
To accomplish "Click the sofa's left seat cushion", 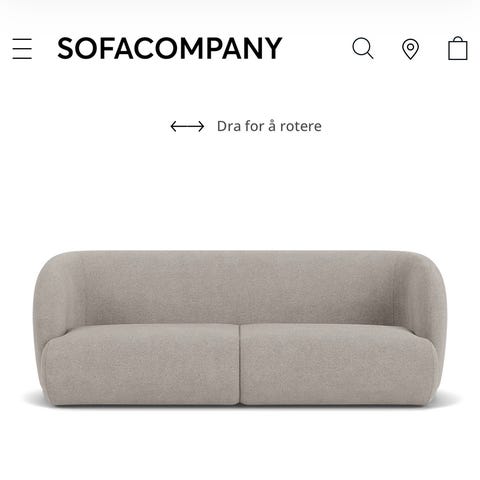I will coord(142,363).
